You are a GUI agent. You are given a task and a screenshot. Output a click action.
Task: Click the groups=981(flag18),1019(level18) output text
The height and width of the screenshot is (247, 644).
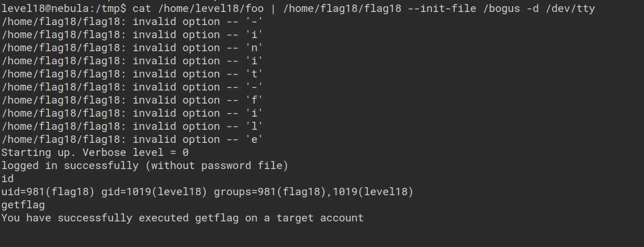point(314,192)
